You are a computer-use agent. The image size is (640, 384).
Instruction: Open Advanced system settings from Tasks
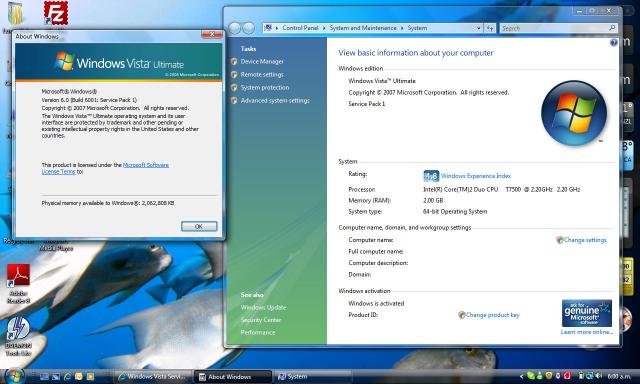point(275,101)
